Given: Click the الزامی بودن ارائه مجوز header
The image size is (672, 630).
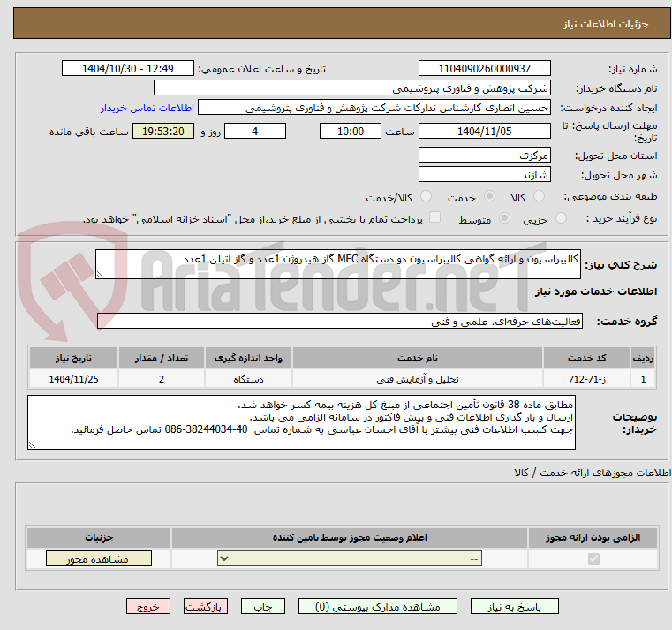Looking at the screenshot, I should click(x=593, y=537).
